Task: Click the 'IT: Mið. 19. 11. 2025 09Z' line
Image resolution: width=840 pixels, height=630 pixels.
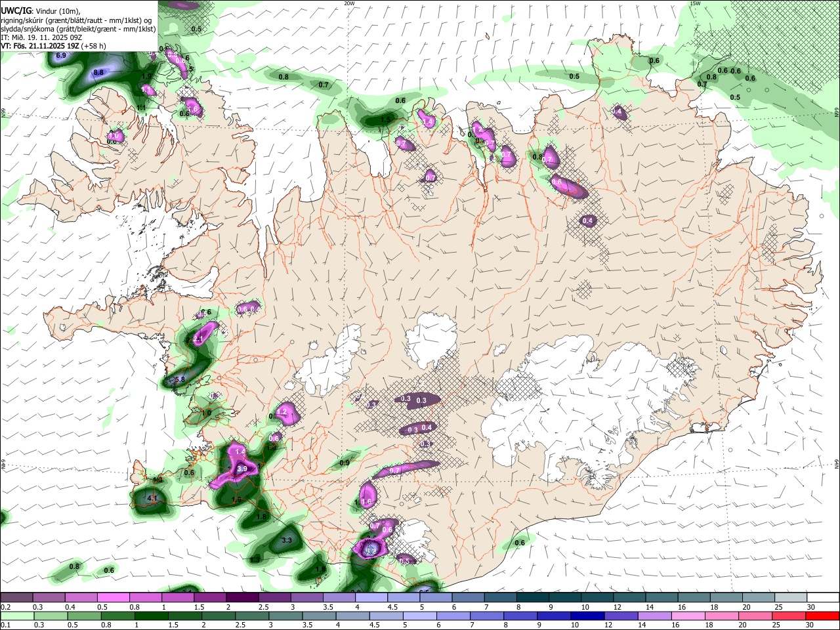Action: (41, 37)
